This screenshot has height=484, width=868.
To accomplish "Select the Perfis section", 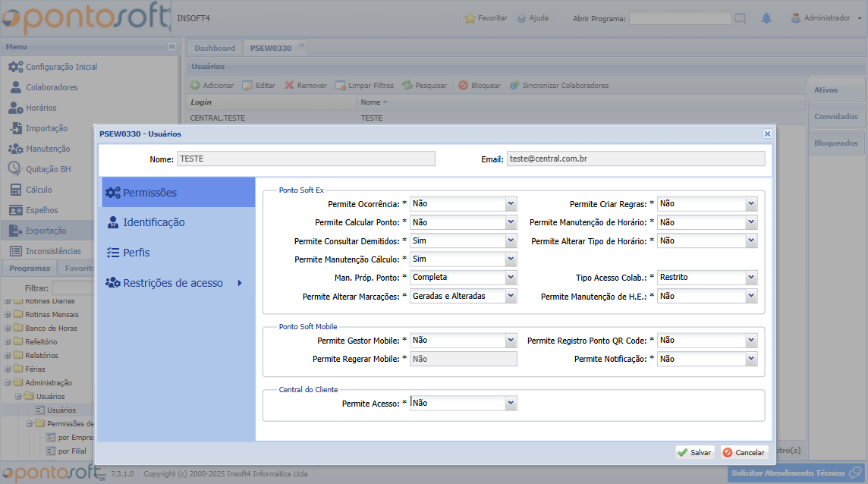I will (137, 253).
